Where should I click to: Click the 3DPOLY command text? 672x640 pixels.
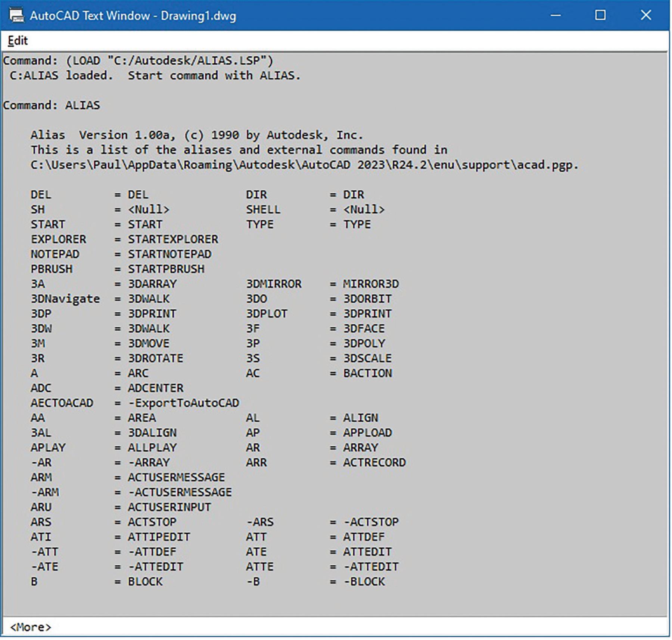[364, 344]
